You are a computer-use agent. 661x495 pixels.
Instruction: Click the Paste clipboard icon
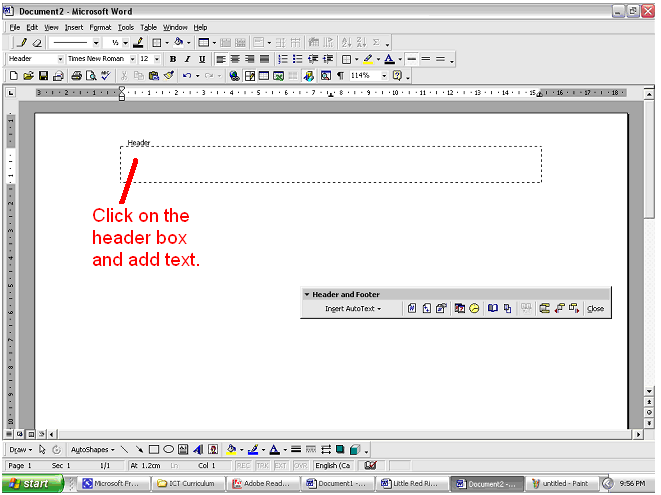point(154,76)
